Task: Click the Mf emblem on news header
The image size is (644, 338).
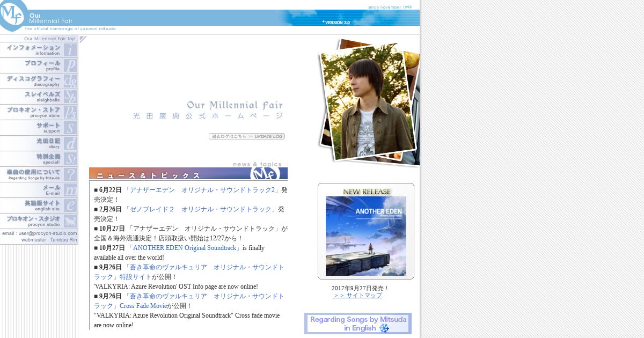Action: (265, 173)
